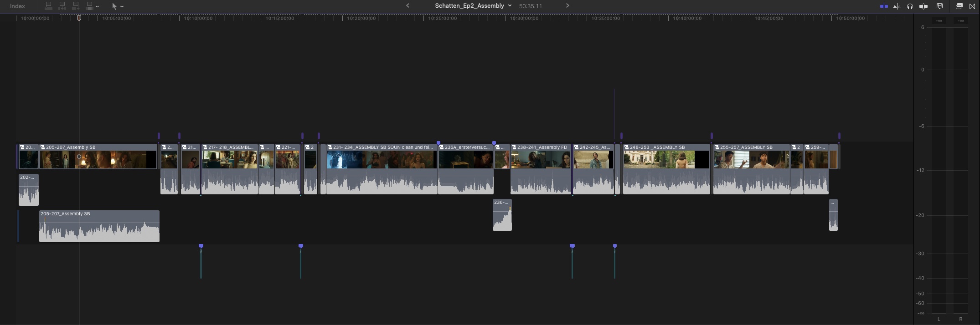Go forward in timeline history
The height and width of the screenshot is (325, 980).
click(567, 6)
